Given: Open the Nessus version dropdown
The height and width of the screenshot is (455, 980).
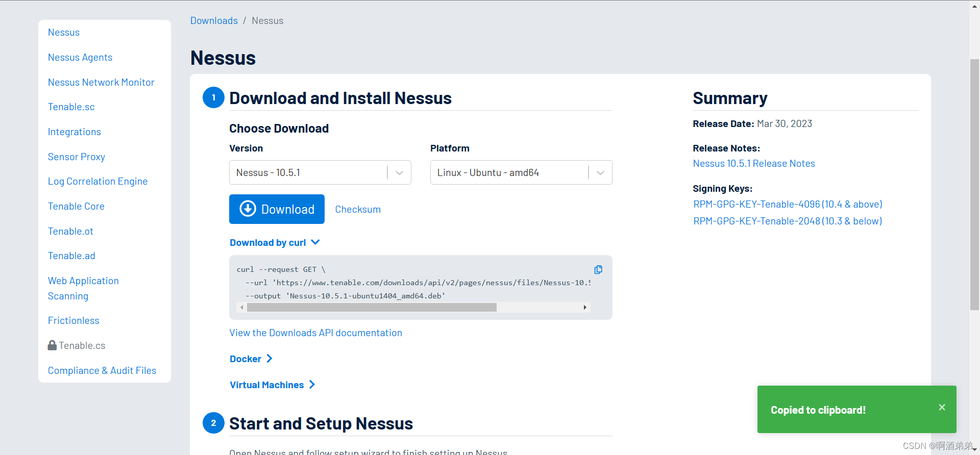Looking at the screenshot, I should [x=320, y=172].
